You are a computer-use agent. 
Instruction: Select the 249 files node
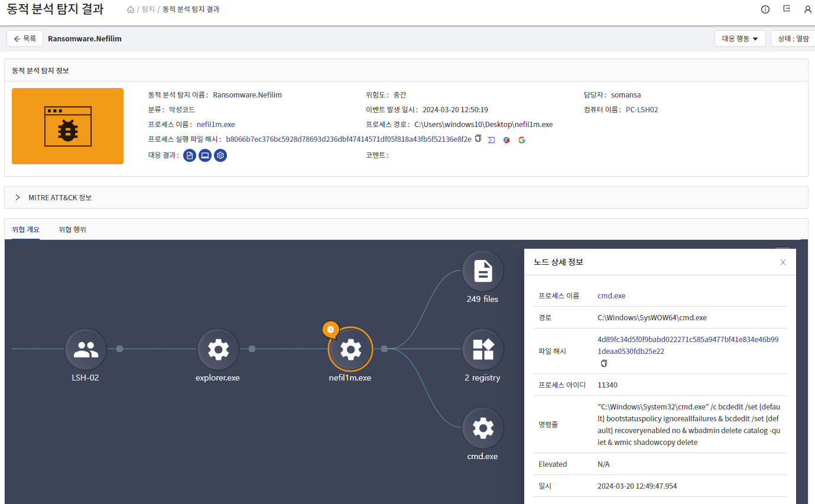coord(483,271)
